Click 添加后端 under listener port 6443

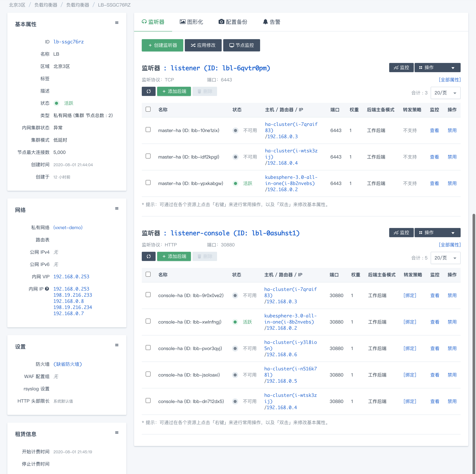click(174, 91)
